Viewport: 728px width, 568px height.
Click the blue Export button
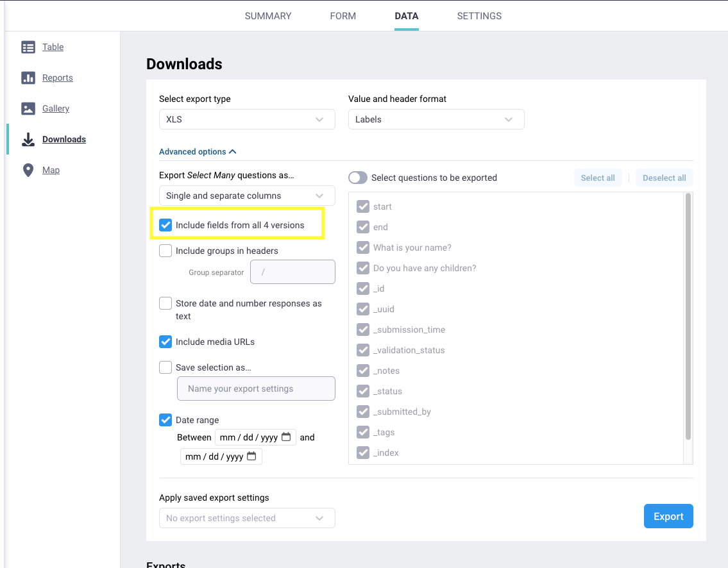668,516
